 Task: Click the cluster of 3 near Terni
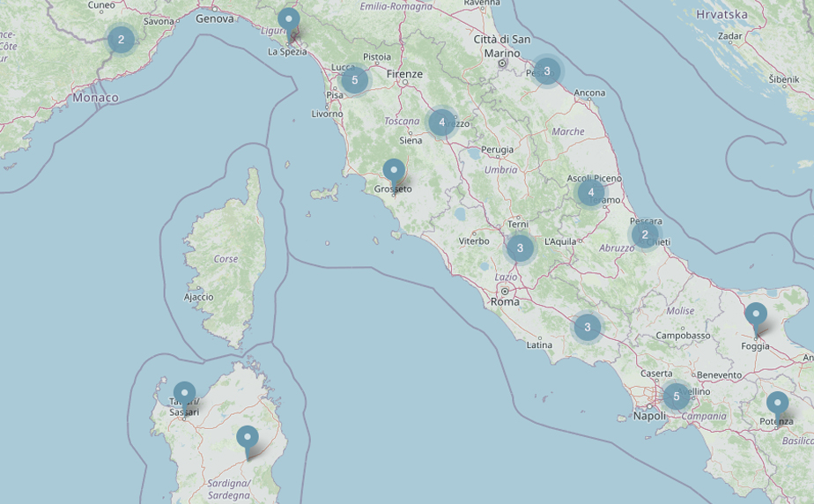(x=520, y=248)
